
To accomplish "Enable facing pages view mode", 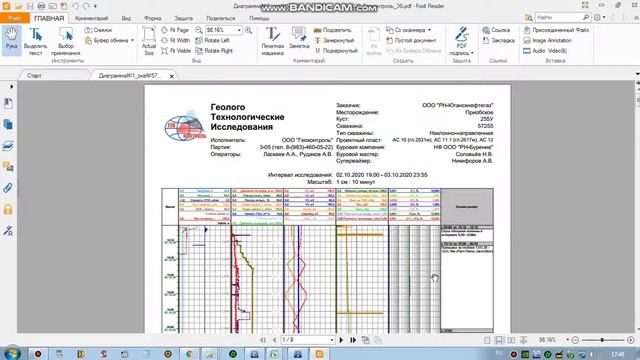I will point(511,340).
